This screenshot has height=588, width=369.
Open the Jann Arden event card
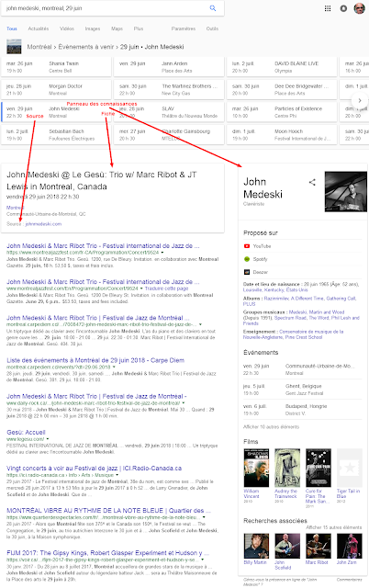[169, 67]
